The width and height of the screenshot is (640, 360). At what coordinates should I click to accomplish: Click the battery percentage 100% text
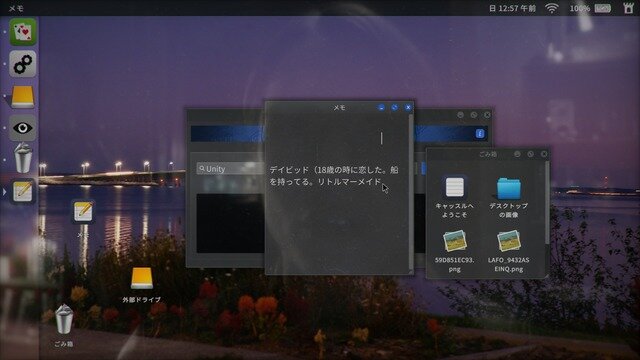pyautogui.click(x=580, y=8)
